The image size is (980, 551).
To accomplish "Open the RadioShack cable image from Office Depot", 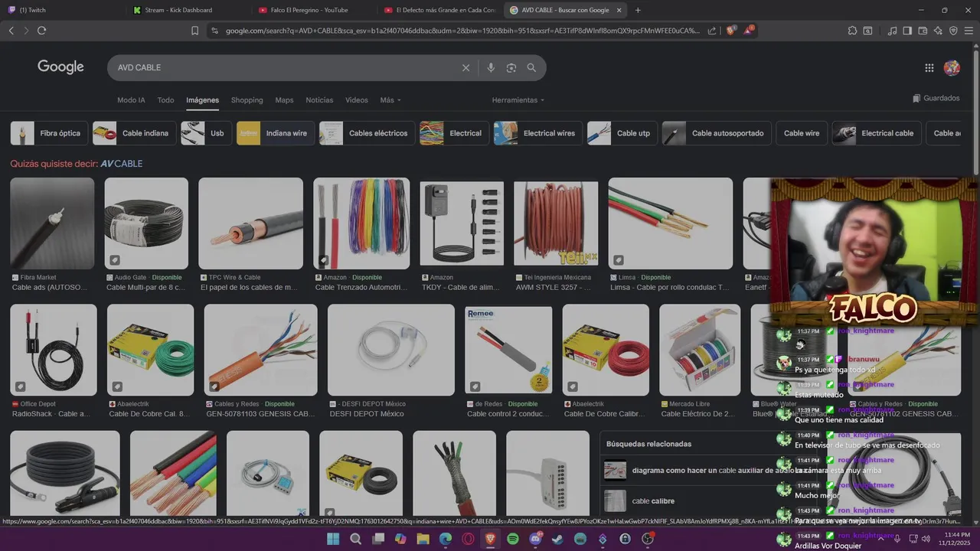I will (x=54, y=350).
